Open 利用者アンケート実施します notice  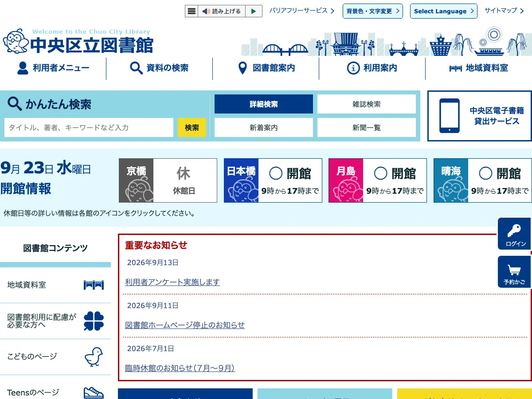click(x=172, y=282)
